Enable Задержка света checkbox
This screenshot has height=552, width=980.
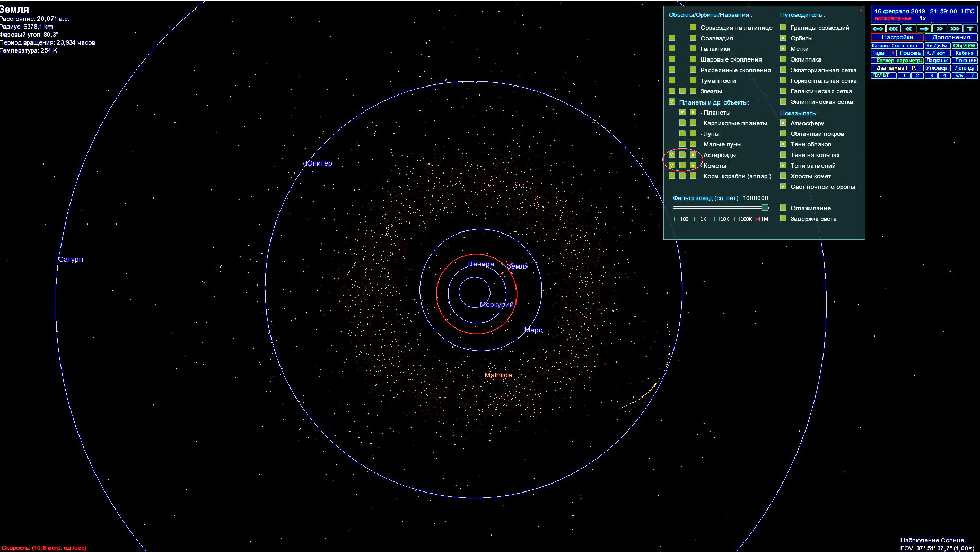[x=783, y=219]
